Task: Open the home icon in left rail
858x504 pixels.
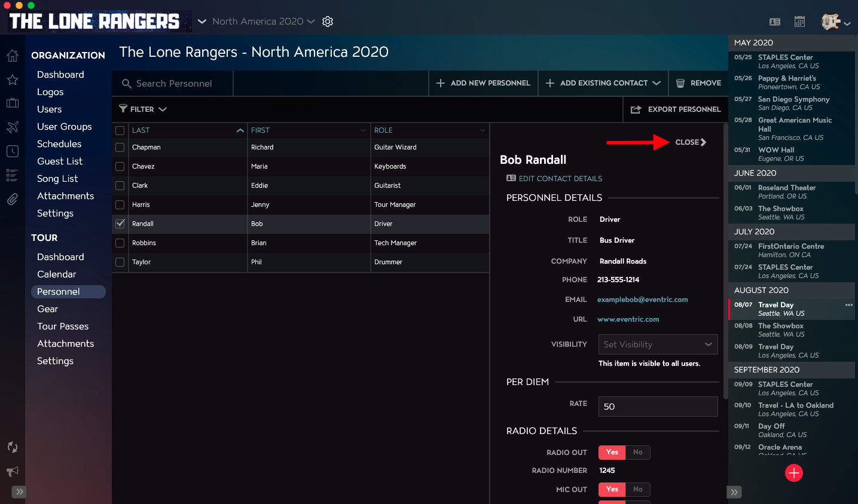Action: click(x=13, y=56)
